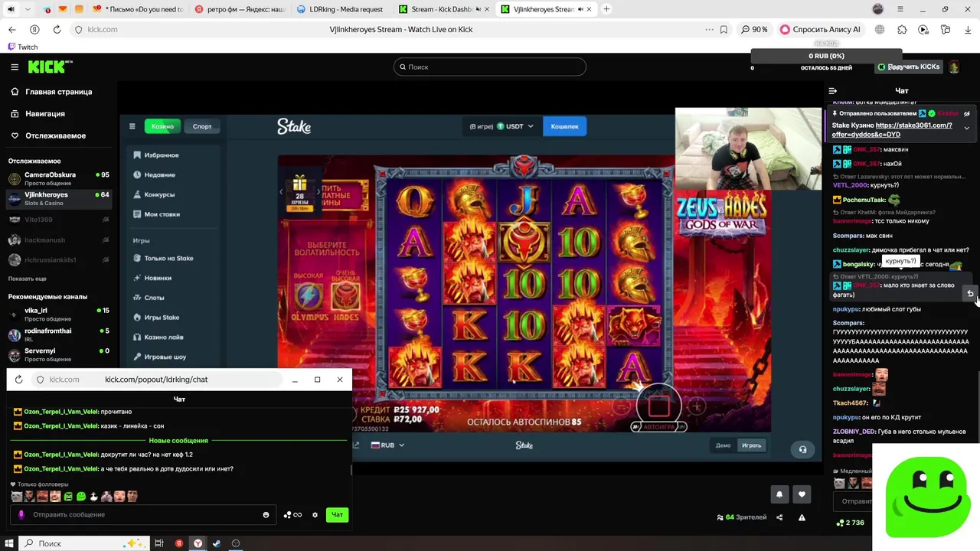The image size is (980, 551).
Task: Open Stake sidebar hamburger icon
Action: 132,126
